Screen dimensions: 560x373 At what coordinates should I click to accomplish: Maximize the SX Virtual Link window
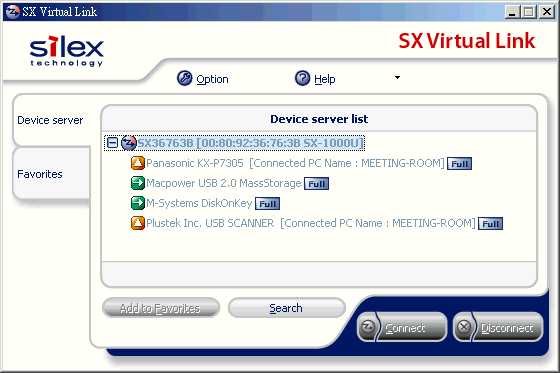pos(529,12)
